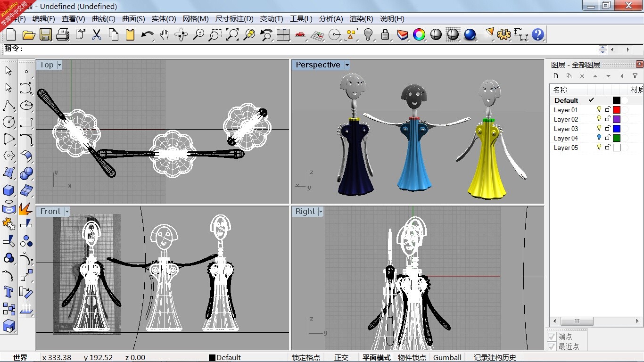Open the Layers icon in the toolbar

pyautogui.click(x=402, y=34)
